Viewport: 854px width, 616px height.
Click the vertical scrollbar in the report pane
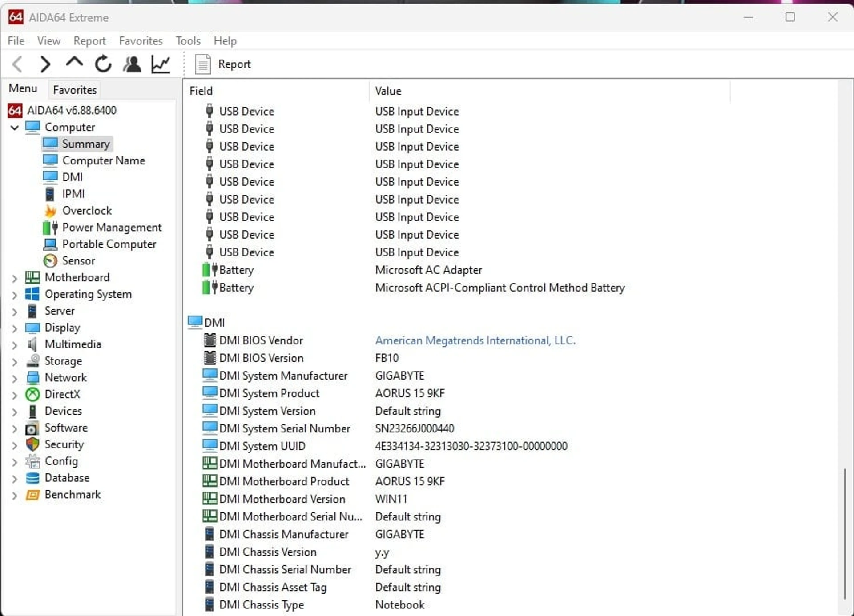pyautogui.click(x=845, y=533)
